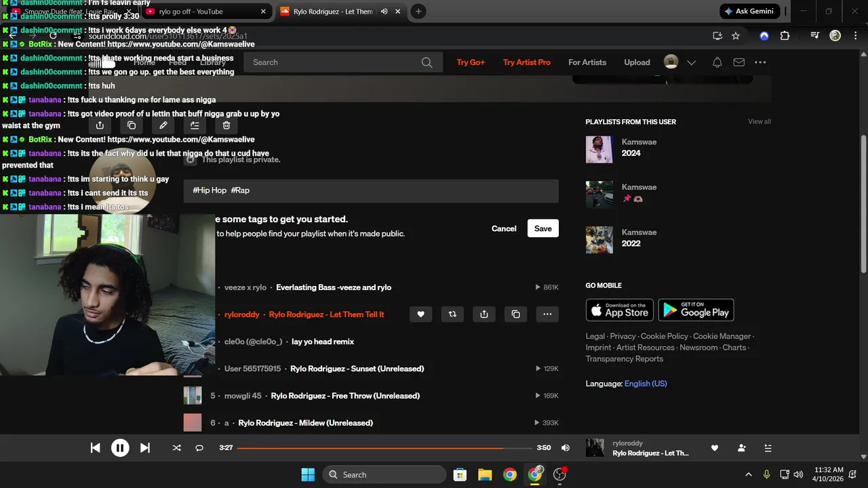
Task: Change language from English (US)
Action: coord(646,384)
